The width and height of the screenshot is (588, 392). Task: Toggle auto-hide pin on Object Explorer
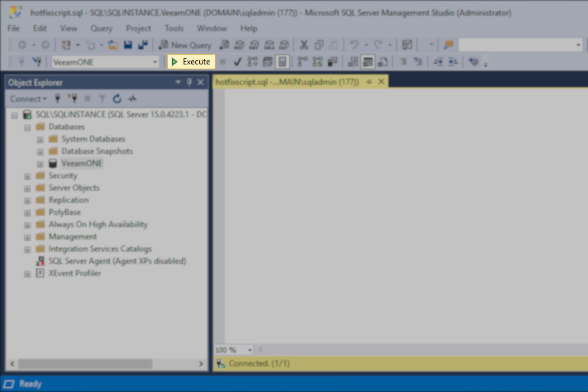[190, 82]
